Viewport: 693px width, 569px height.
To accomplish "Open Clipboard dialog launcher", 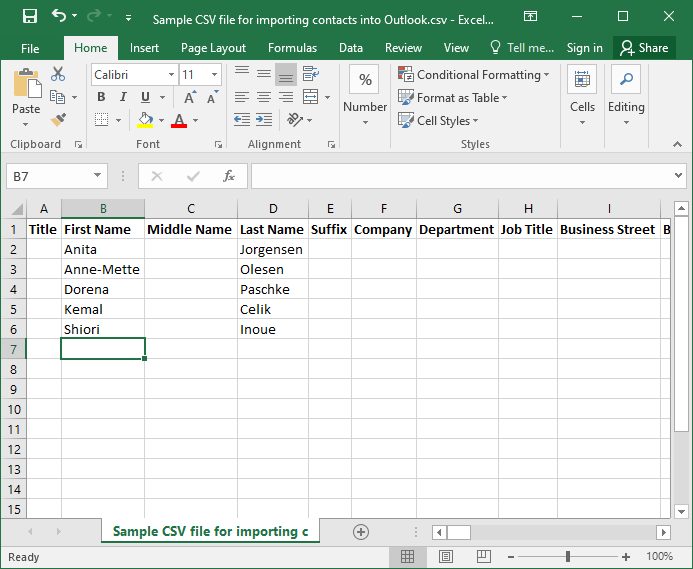I will coord(79,145).
